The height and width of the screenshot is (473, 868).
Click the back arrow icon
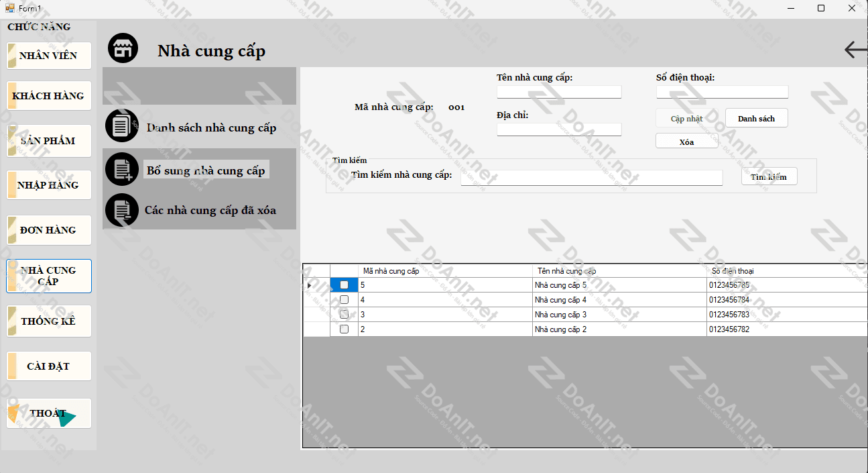tap(855, 50)
